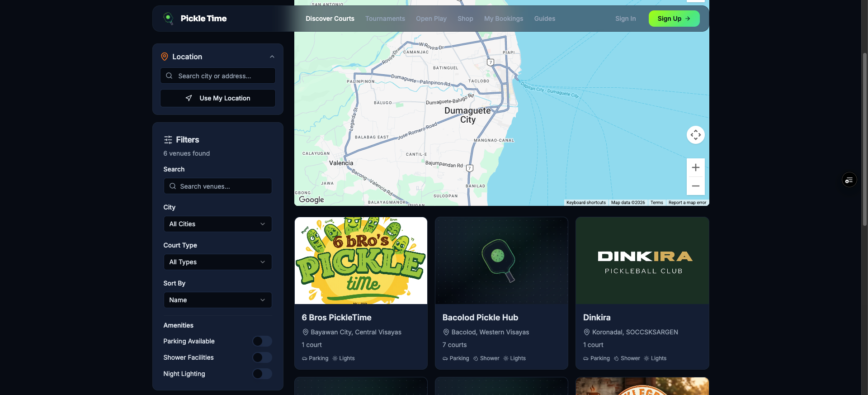Click the 7 courts text on Bacolod Pickle Hub

point(455,345)
